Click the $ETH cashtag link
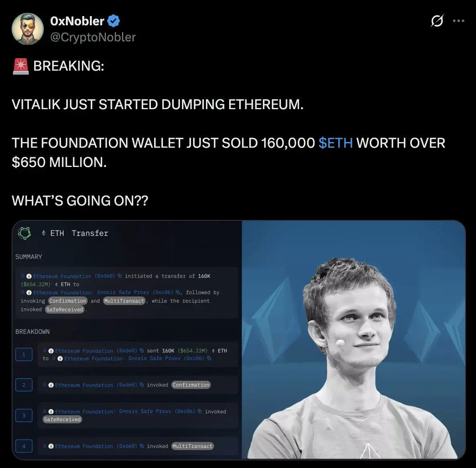 [x=336, y=143]
